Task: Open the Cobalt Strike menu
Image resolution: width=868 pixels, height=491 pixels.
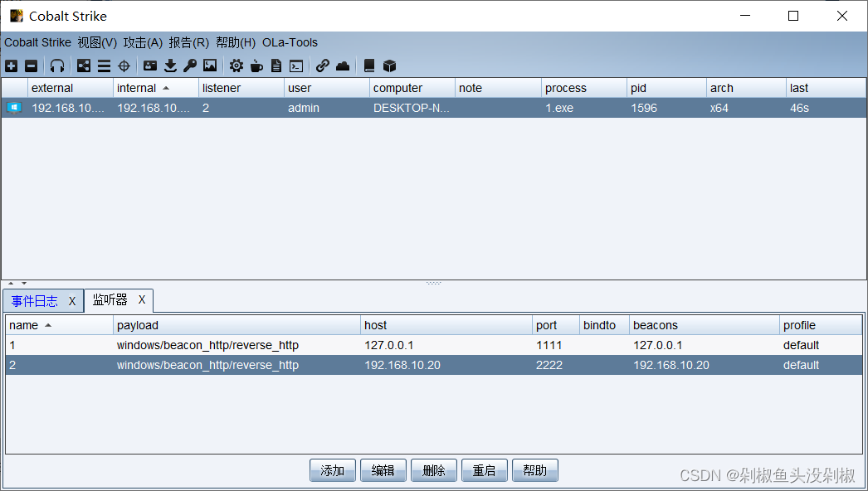Action: pos(37,42)
